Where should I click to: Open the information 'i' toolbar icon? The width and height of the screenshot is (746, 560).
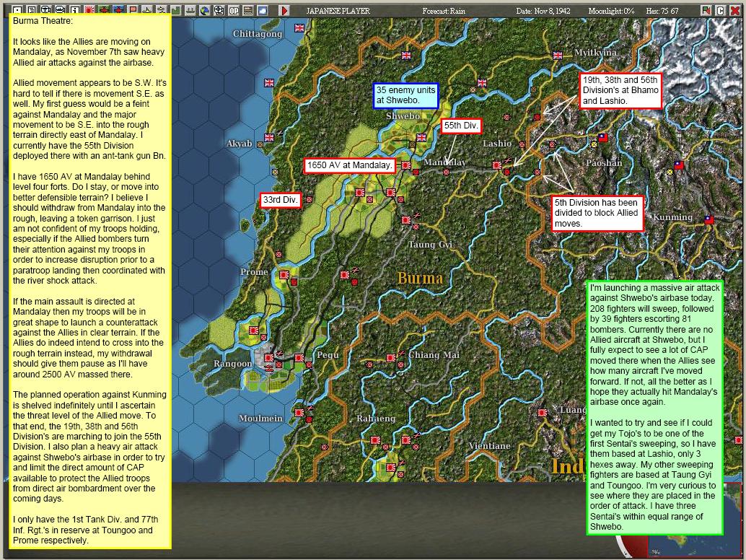pyautogui.click(x=75, y=10)
